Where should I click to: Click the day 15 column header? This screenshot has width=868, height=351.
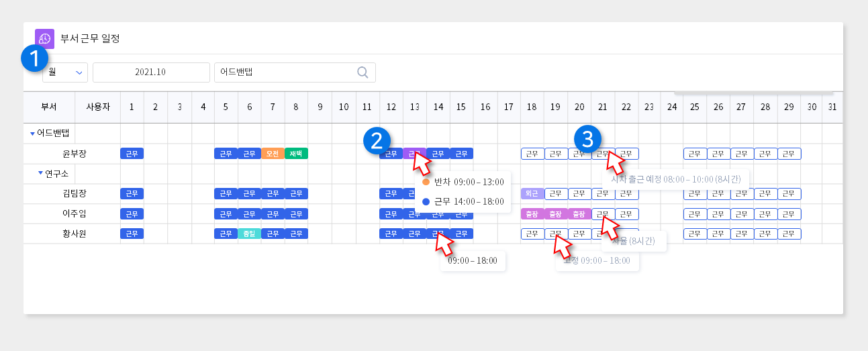[461, 107]
